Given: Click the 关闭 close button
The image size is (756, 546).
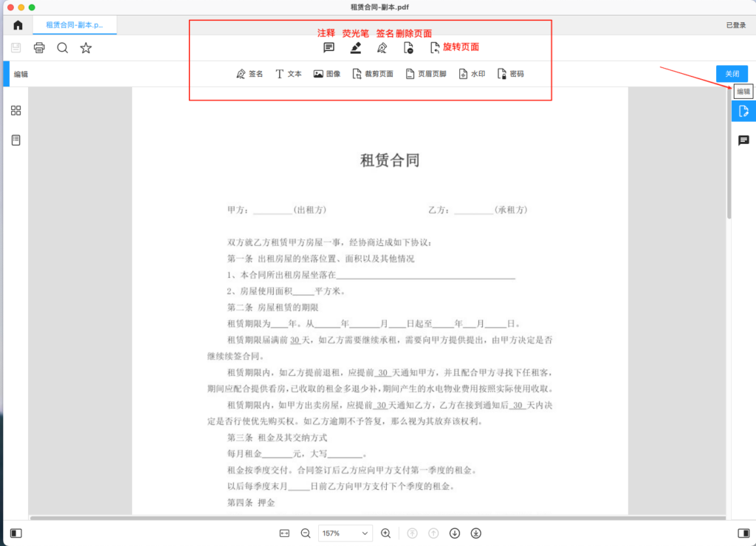Looking at the screenshot, I should [732, 74].
